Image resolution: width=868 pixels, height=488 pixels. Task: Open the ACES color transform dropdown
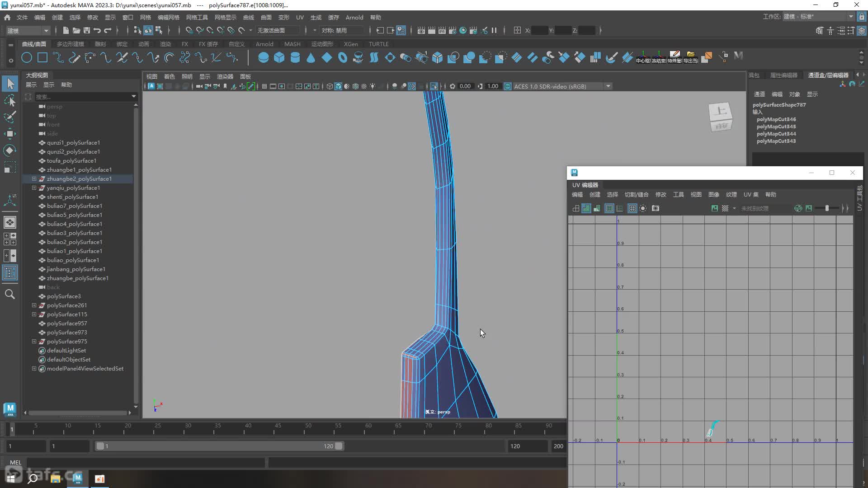(608, 86)
